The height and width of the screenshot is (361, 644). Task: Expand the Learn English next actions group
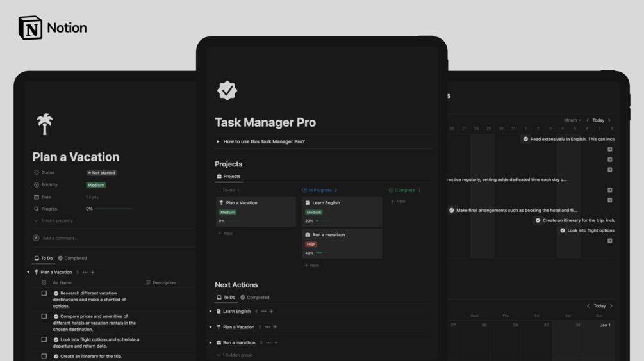(210, 311)
